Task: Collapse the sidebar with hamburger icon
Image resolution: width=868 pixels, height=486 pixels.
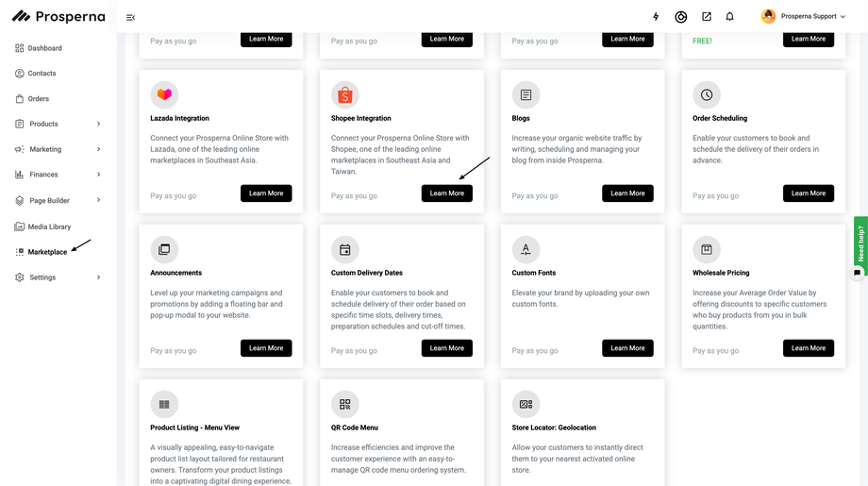Action: 130,17
